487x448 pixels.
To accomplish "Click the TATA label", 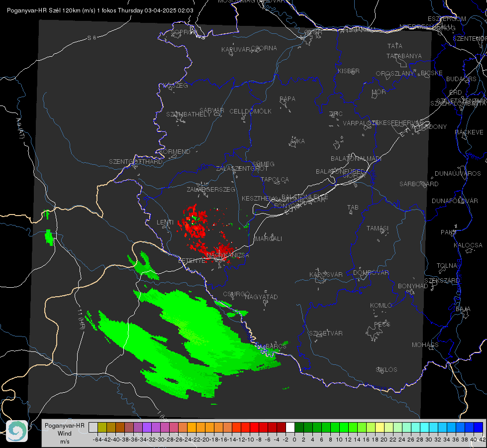I will [x=395, y=46].
